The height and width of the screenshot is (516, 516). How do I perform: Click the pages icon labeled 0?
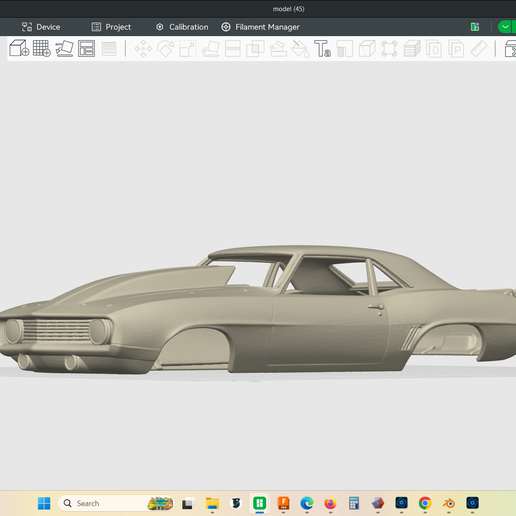pyautogui.click(x=434, y=49)
